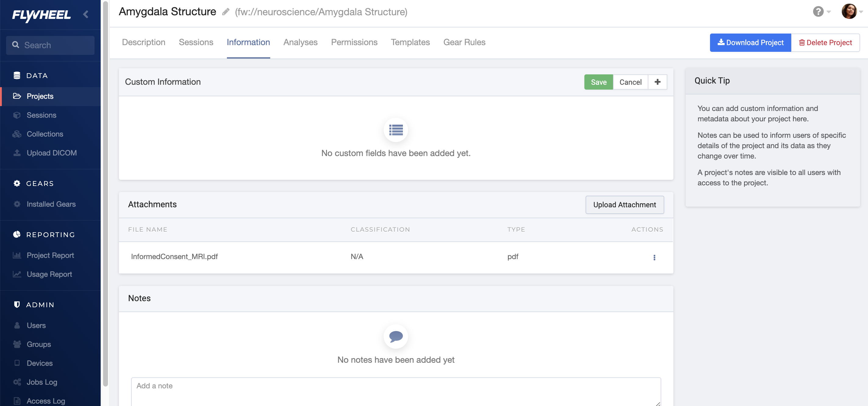Click the Usage Report line chart icon
The height and width of the screenshot is (406, 868).
pos(17,274)
